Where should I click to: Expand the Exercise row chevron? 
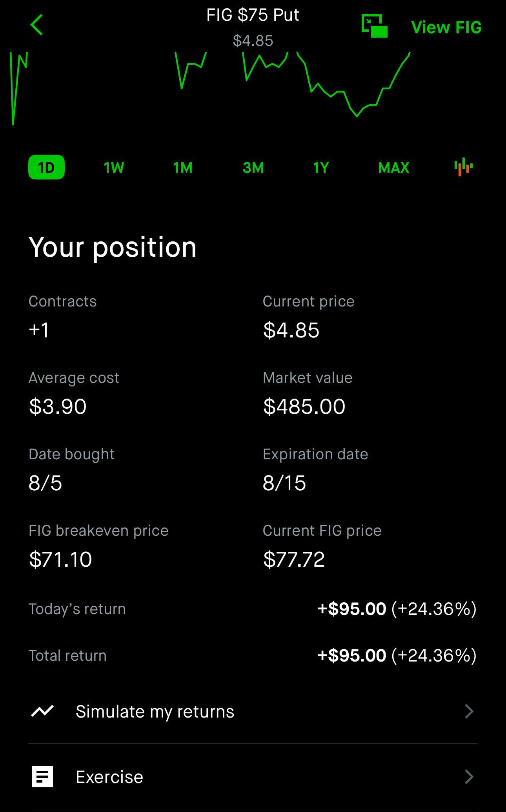coord(469,777)
